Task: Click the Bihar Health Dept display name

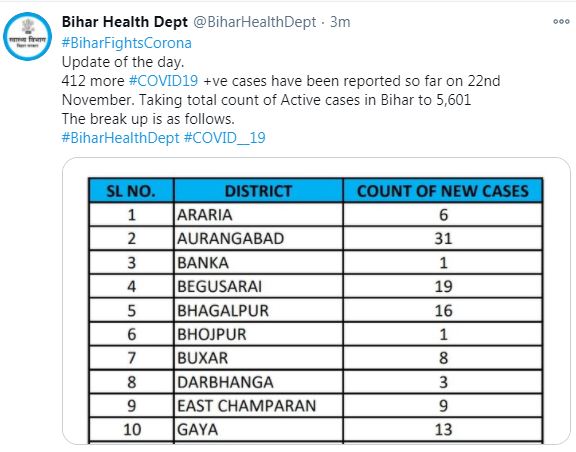Action: (125, 22)
